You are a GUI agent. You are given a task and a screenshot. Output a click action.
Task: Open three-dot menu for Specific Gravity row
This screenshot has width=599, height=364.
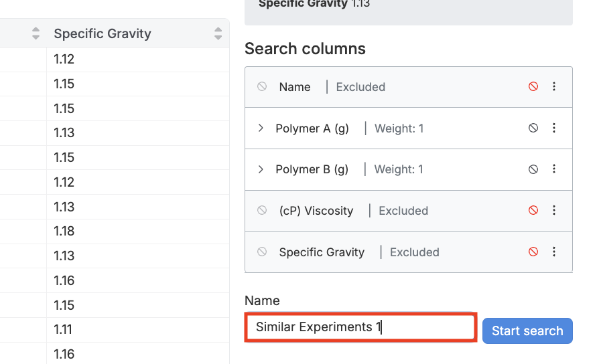(x=554, y=252)
